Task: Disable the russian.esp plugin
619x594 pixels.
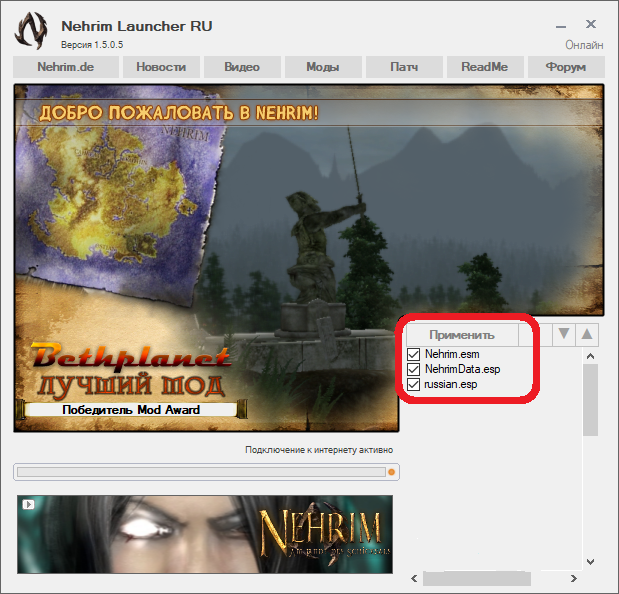Action: pos(414,384)
